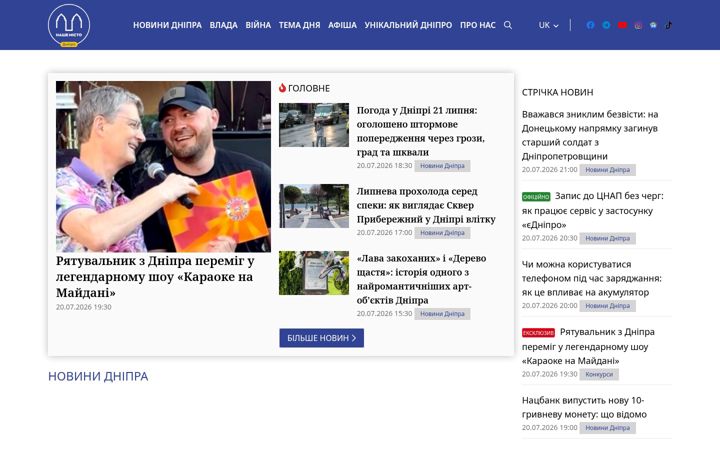Viewport: 720px width, 450px height.
Task: Click the 20.07.2026 17:00 timestamp
Action: [x=384, y=233]
